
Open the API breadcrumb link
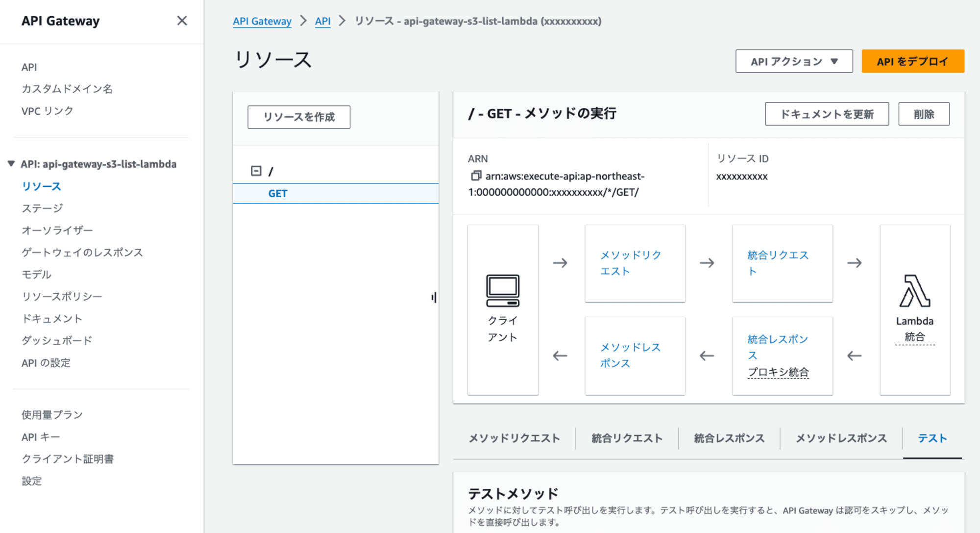[x=322, y=21]
